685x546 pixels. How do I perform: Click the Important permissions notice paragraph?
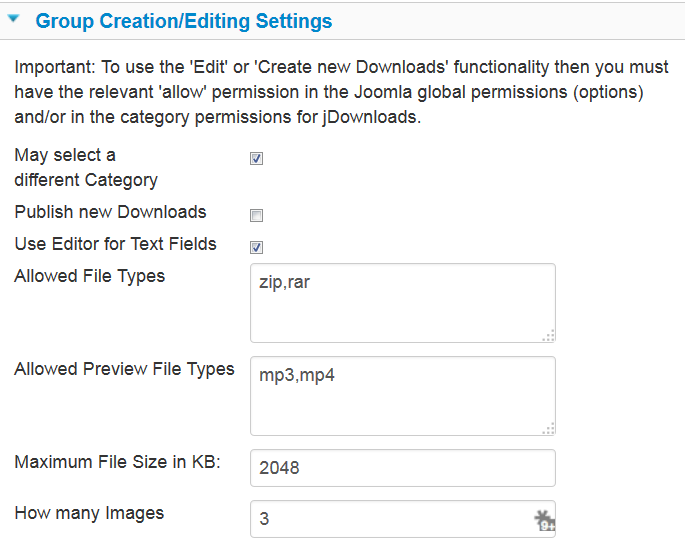pyautogui.click(x=342, y=92)
